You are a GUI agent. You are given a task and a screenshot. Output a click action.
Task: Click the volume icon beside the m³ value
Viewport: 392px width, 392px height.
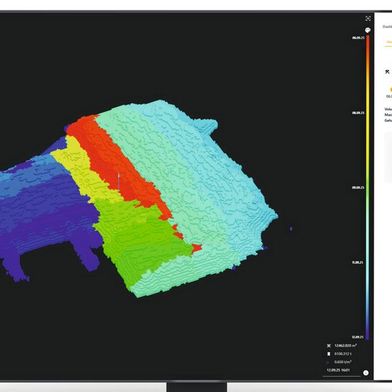click(x=329, y=346)
